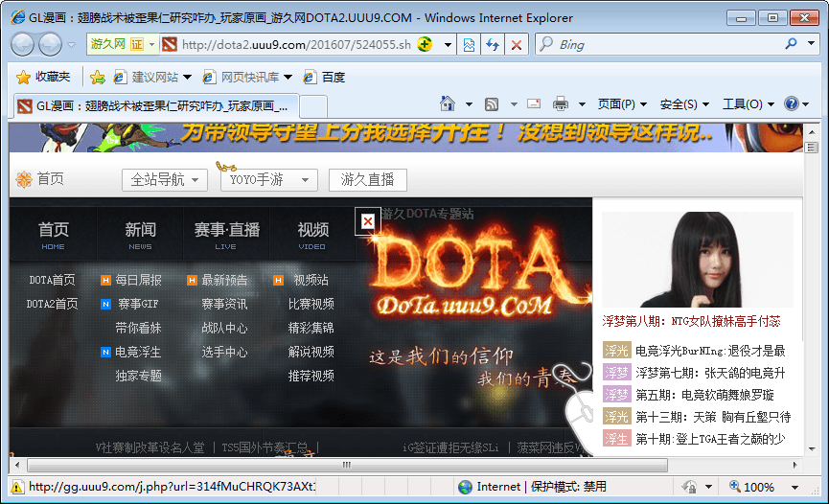Screen dimensions: 829x504
Task: Open the 收藏夹 favorites star button
Action: click(43, 78)
